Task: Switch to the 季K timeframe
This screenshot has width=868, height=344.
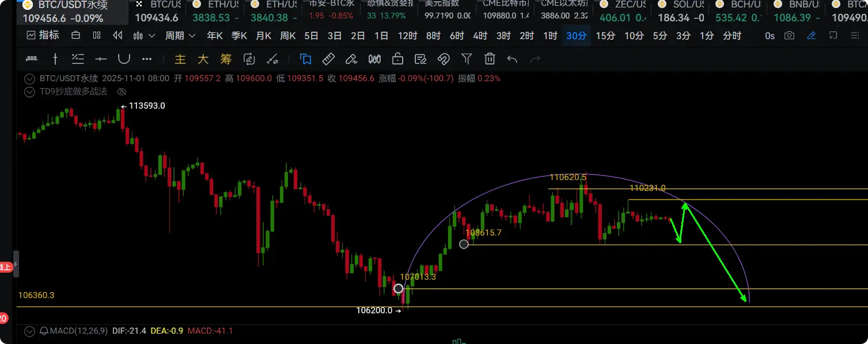Action: 239,36
